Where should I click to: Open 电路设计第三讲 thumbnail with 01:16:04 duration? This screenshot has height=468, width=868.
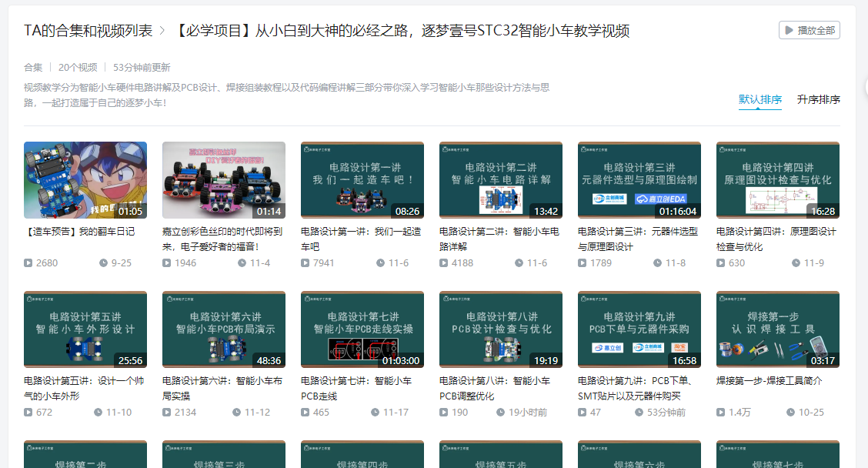point(639,180)
